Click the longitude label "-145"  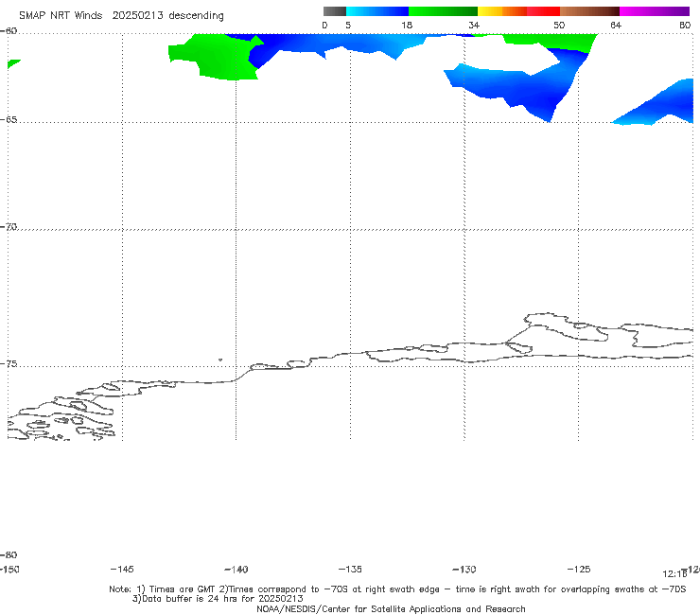[x=122, y=569]
